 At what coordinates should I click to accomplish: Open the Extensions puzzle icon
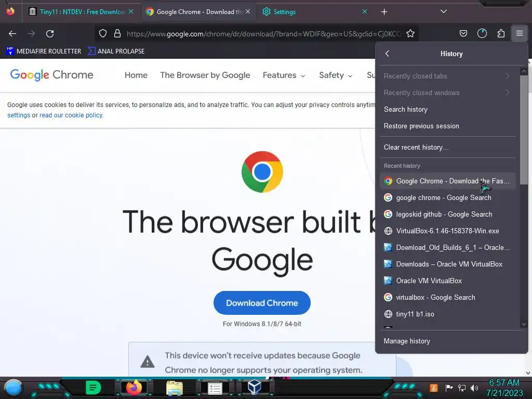point(501,33)
